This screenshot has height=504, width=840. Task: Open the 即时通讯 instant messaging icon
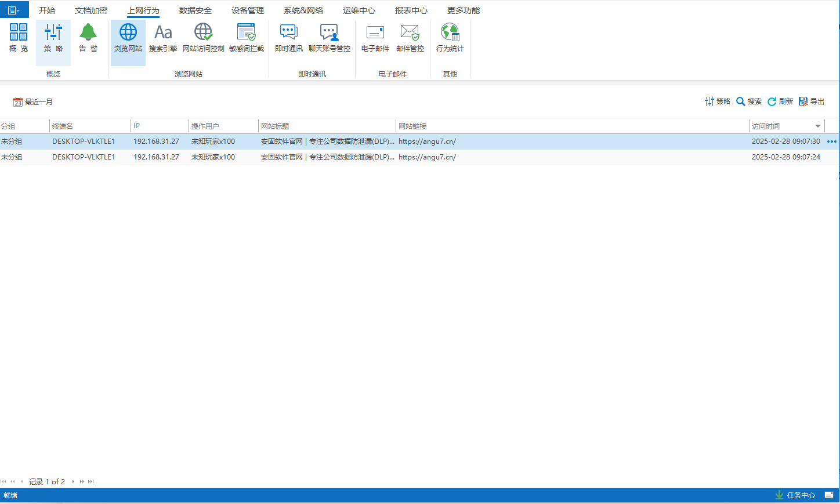coord(289,38)
